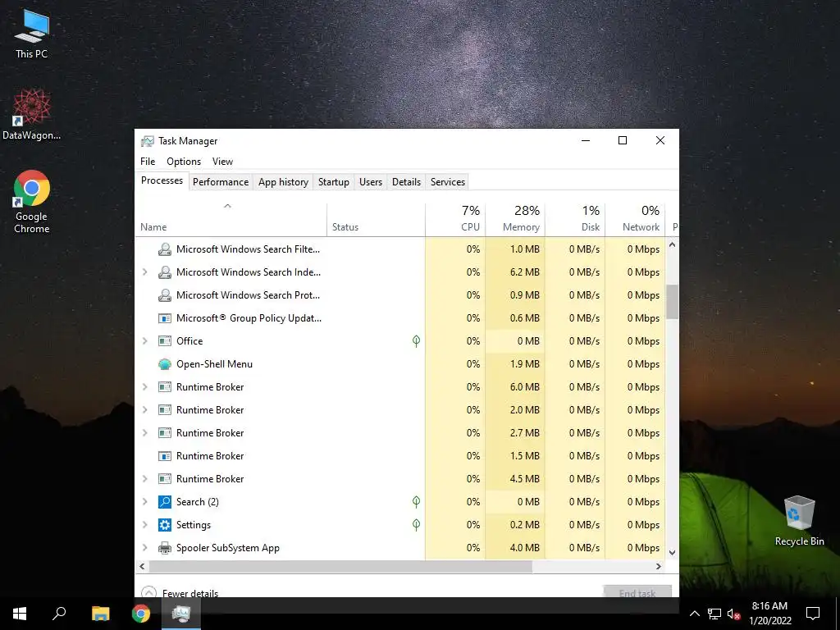Click the Office process icon

click(164, 341)
